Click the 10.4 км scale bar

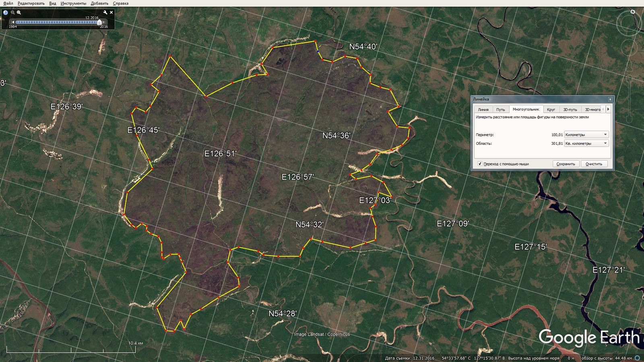click(71, 349)
